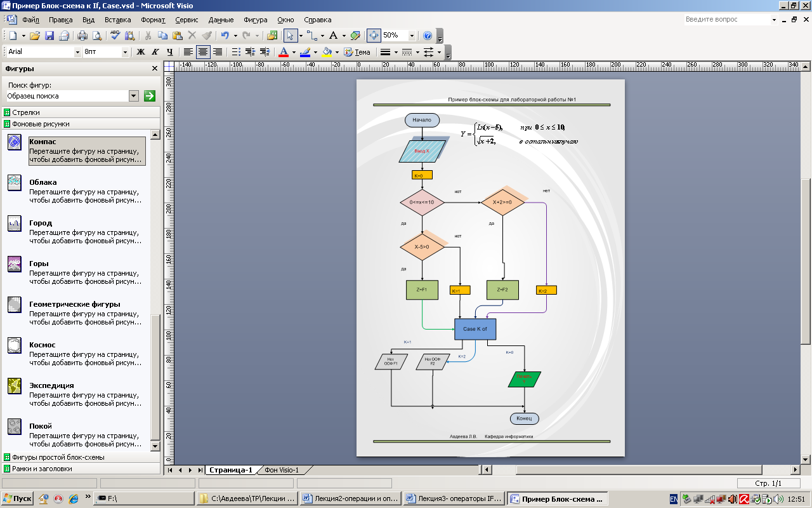Image resolution: width=812 pixels, height=508 pixels.
Task: Select Страница-1 page tab
Action: coord(230,471)
